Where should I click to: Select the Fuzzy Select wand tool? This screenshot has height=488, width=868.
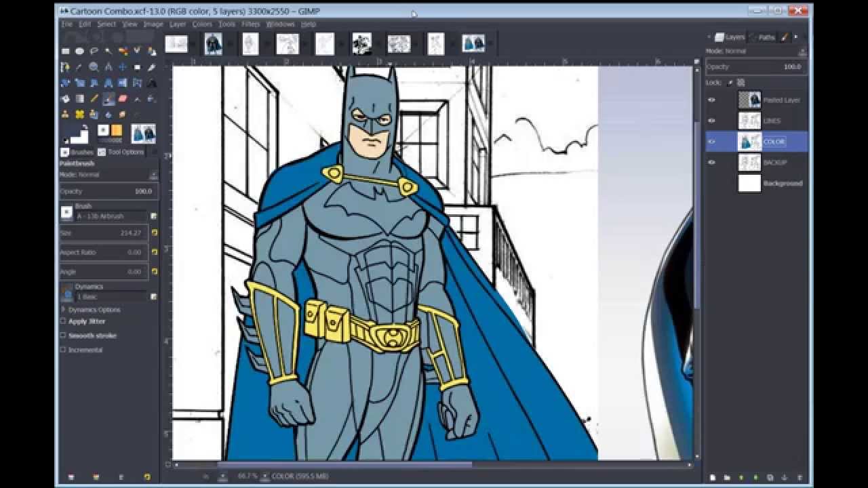[x=108, y=51]
